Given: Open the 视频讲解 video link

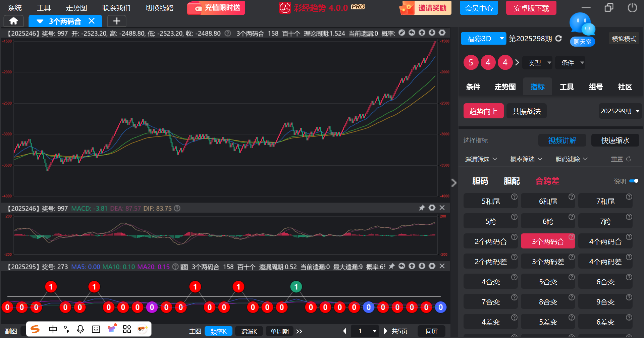Looking at the screenshot, I should [562, 140].
